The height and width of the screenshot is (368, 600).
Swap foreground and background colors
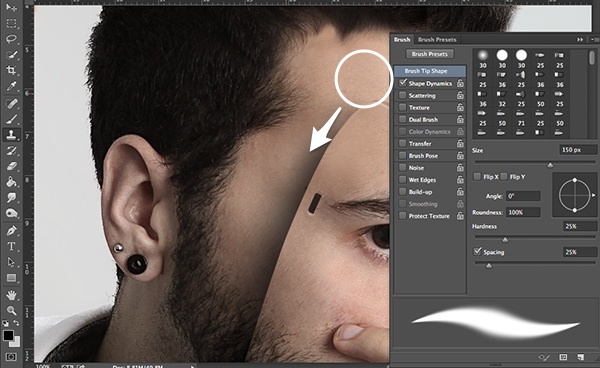coord(16,323)
